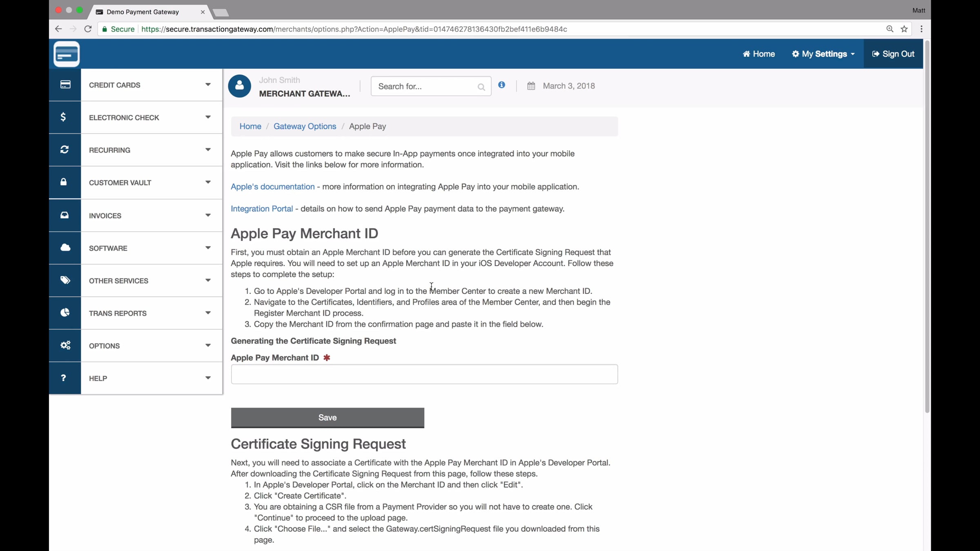Click the payment gateway logo icon
Viewport: 980px width, 551px height.
point(67,54)
